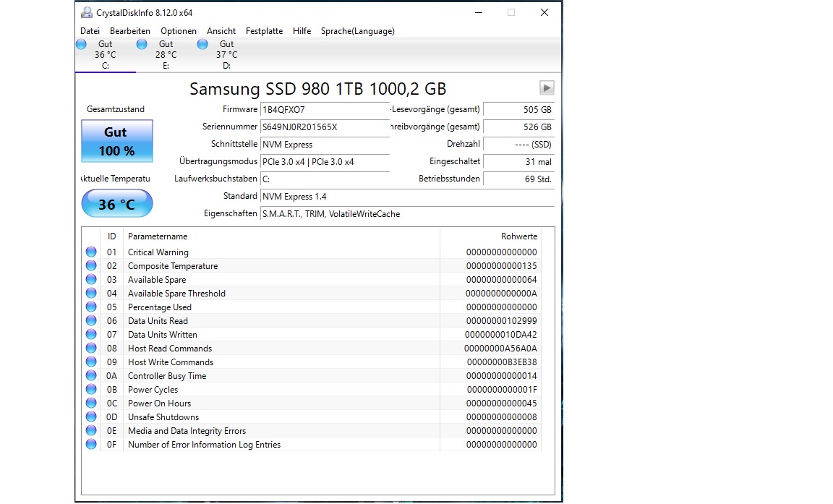Click status orb for Power Cycles row
This screenshot has height=504, width=833.
(x=91, y=389)
